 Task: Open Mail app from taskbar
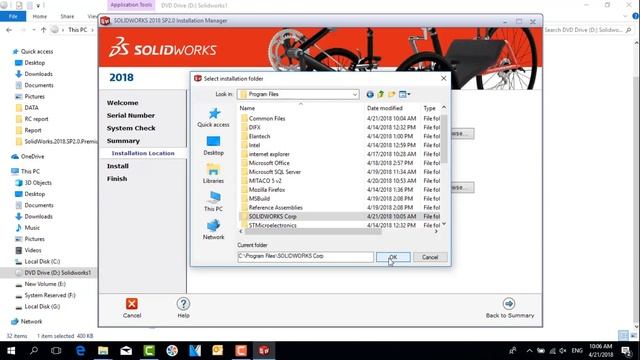point(126,351)
